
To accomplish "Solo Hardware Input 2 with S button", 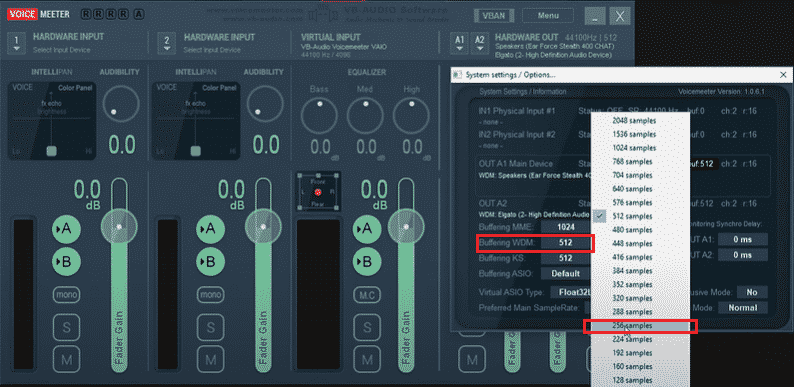I will click(211, 327).
